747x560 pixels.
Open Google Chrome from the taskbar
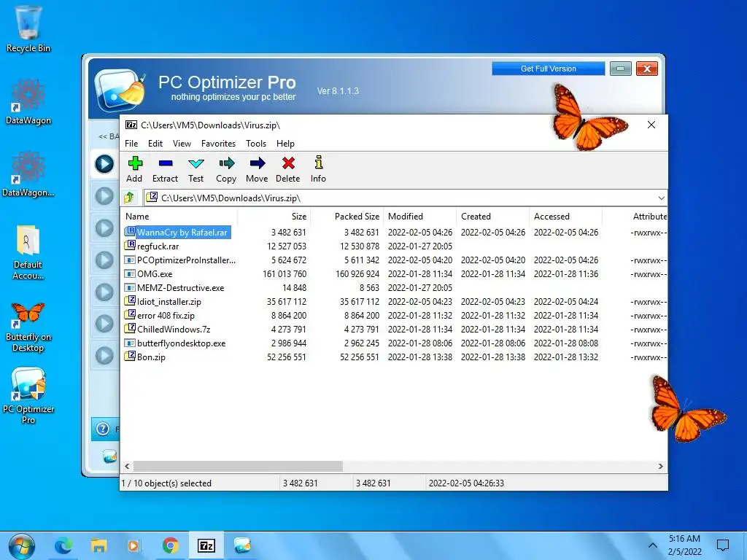click(x=170, y=545)
